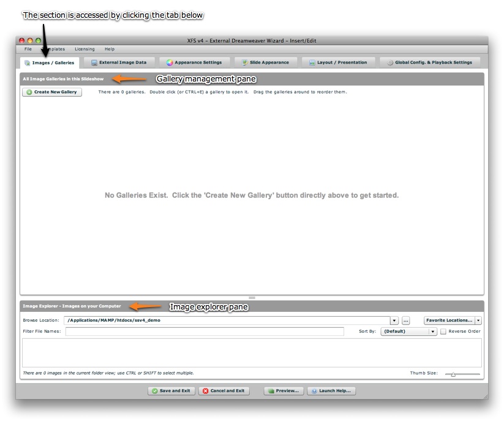Screen dimensions: 504x421
Task: Click the External Image Data tab icon
Action: click(94, 63)
